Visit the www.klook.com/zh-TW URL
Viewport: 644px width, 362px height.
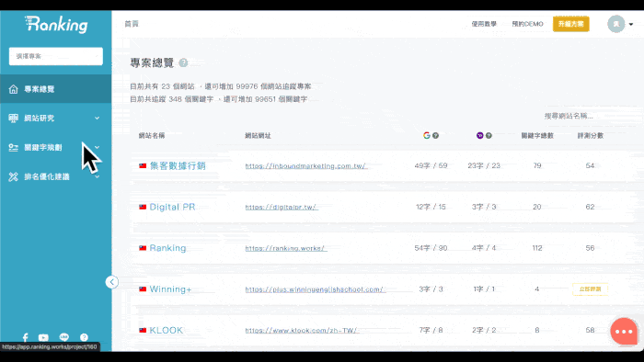click(x=302, y=330)
